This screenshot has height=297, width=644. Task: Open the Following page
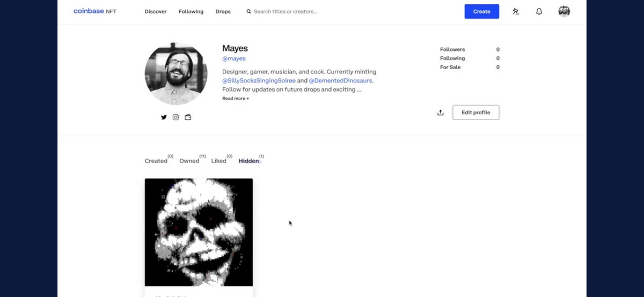point(191,11)
